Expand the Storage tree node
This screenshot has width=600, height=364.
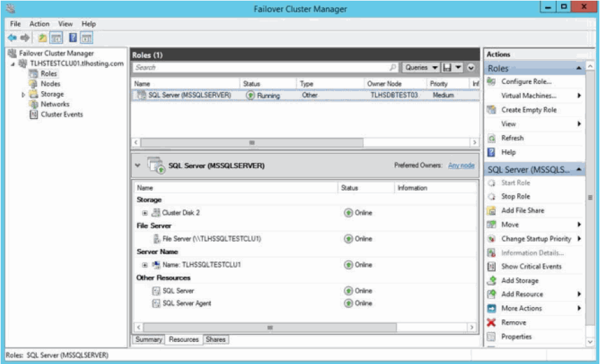[x=24, y=94]
